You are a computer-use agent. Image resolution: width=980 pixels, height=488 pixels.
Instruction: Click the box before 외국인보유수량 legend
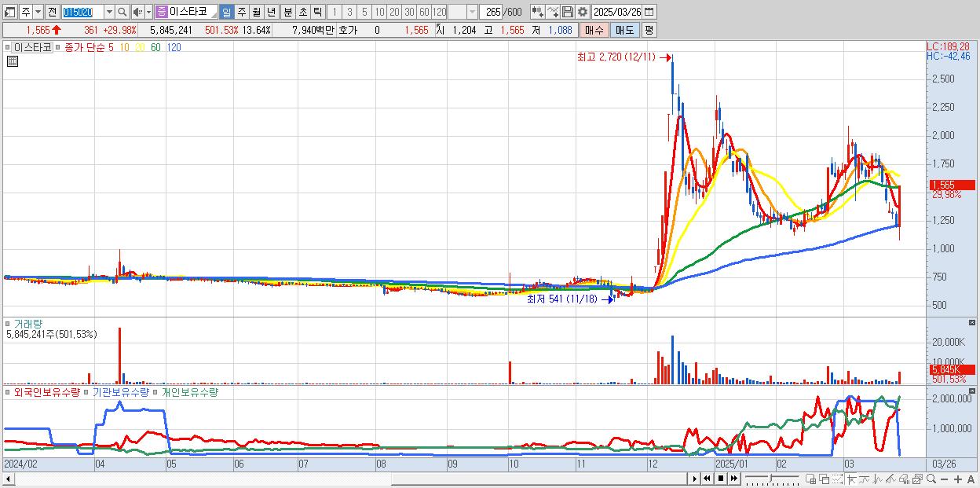(x=8, y=391)
